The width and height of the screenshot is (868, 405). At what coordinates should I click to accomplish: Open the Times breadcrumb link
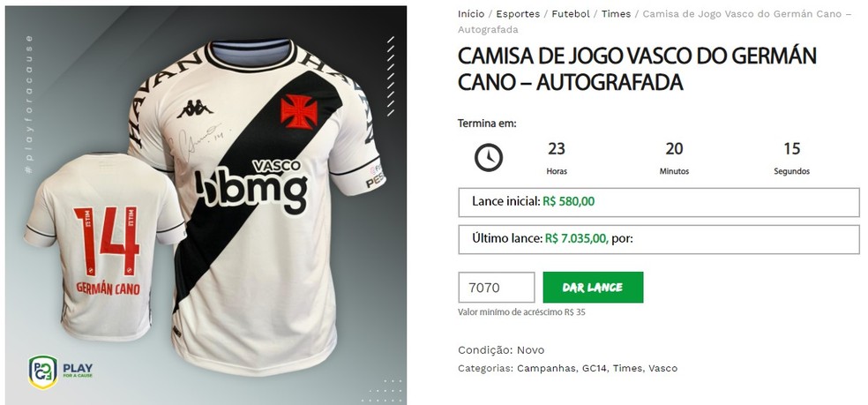click(616, 14)
